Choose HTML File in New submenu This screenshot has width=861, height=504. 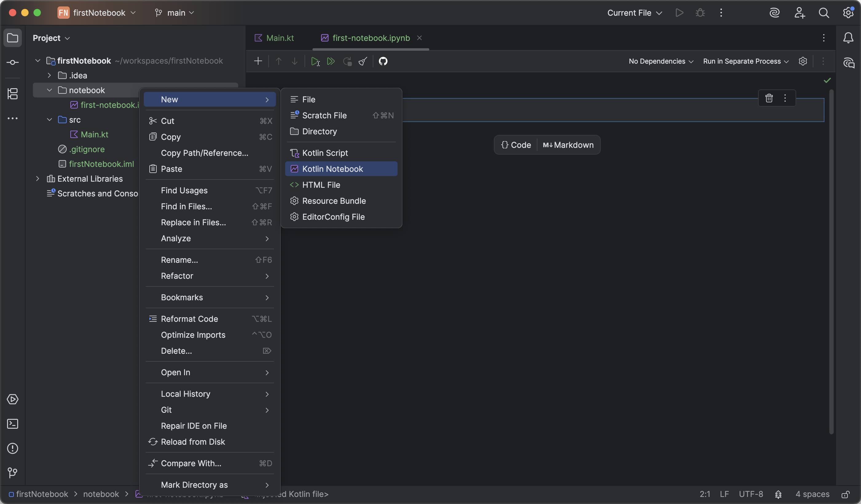click(341, 185)
